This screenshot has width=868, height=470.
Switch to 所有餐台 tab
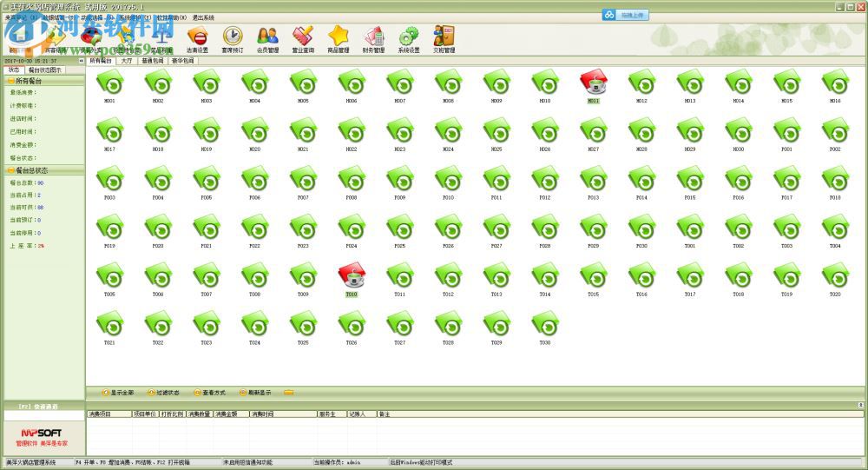tap(101, 61)
